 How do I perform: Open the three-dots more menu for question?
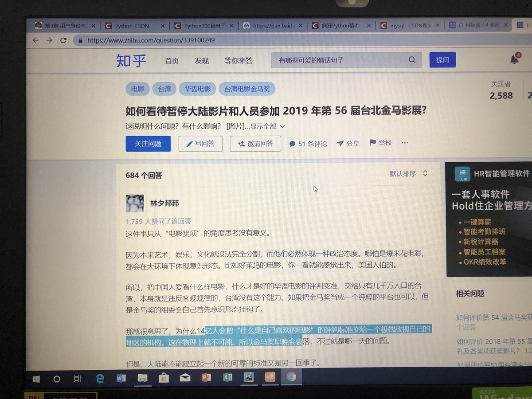pyautogui.click(x=404, y=143)
